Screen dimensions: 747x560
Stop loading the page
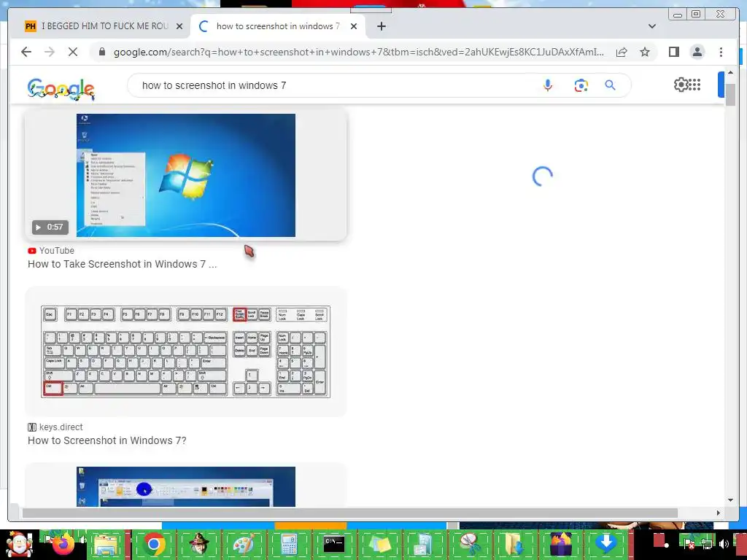73,52
